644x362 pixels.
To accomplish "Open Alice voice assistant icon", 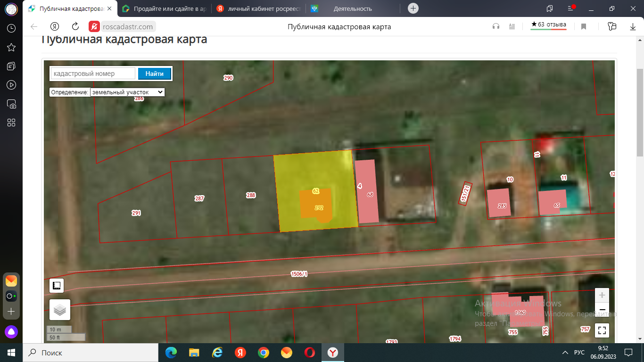I will [11, 332].
